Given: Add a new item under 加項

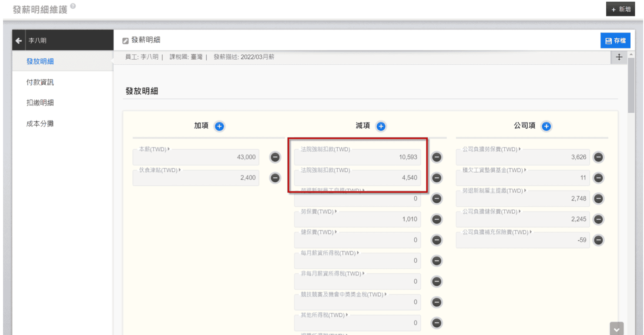Looking at the screenshot, I should click(x=219, y=126).
